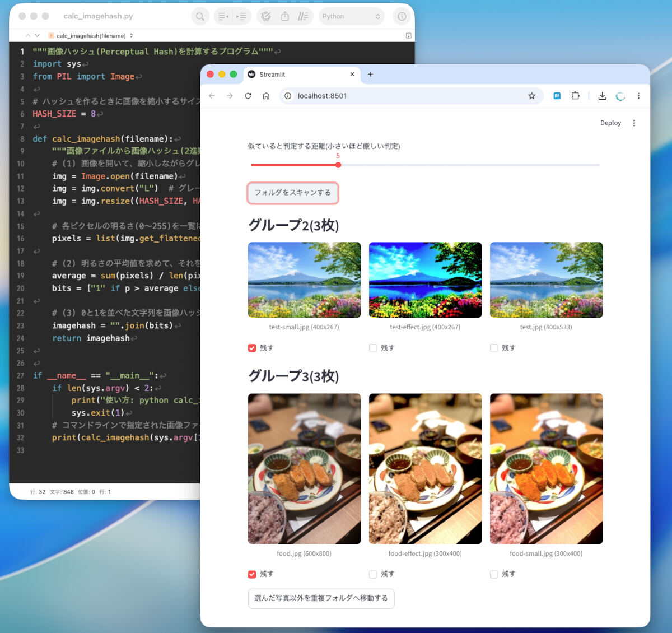Uncheck 残す for test-small.jpg

(252, 348)
